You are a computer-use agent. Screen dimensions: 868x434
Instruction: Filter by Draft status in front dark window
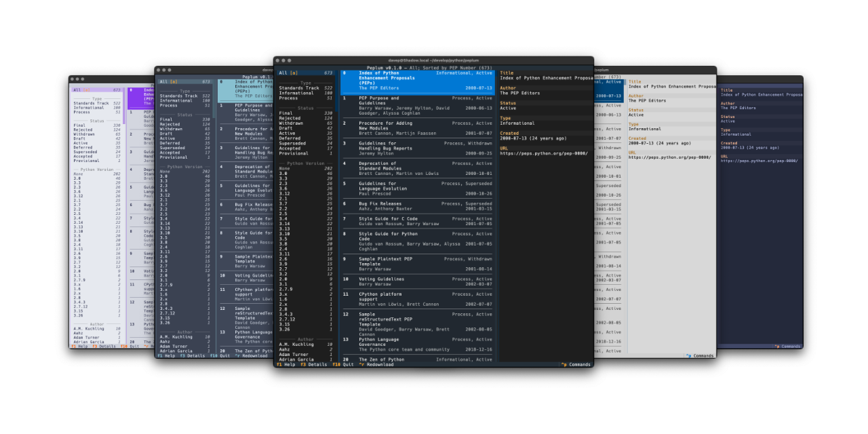[306, 128]
